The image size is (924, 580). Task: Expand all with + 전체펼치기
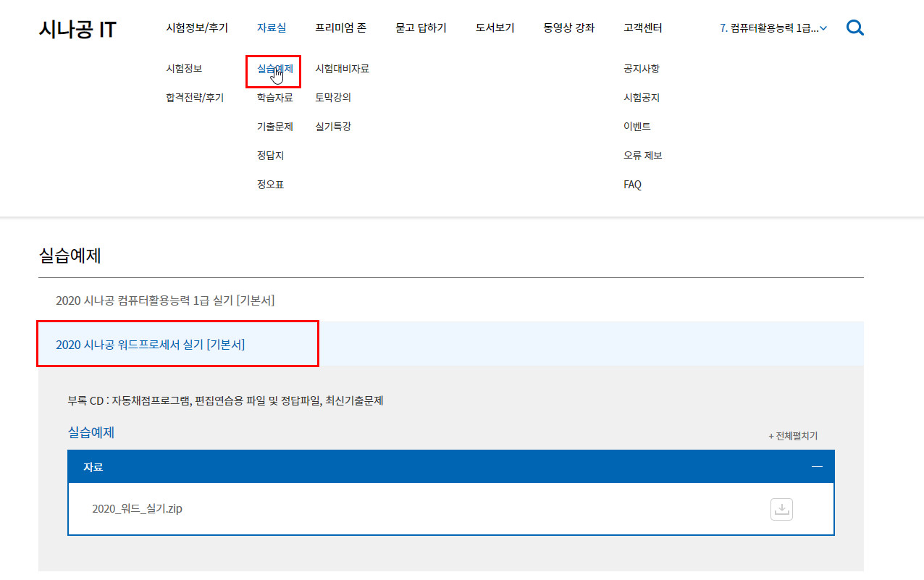point(793,436)
